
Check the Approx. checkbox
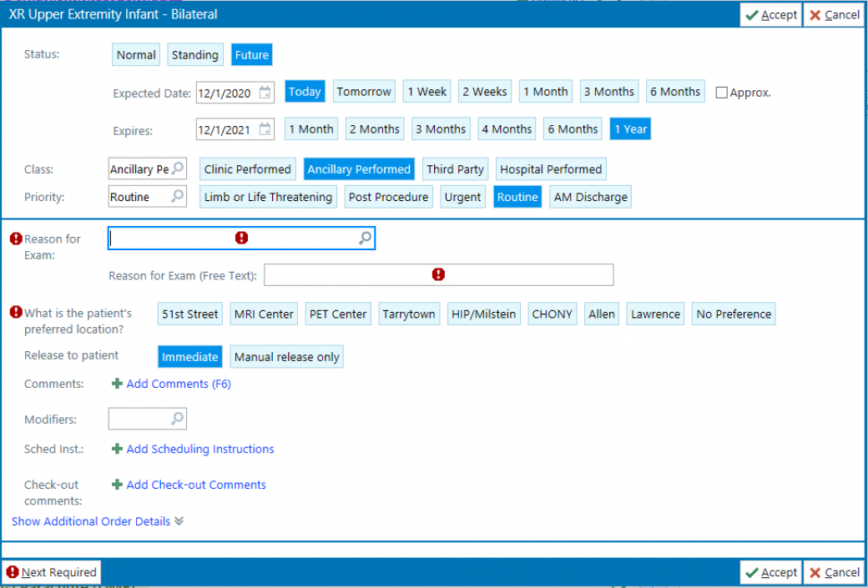(722, 93)
